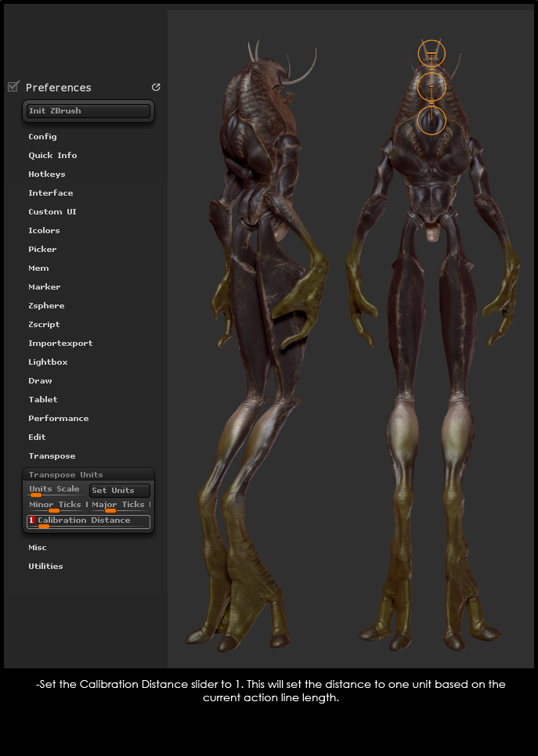Click the Preferences palette dock icon
The height and width of the screenshot is (756, 538).
pyautogui.click(x=156, y=88)
